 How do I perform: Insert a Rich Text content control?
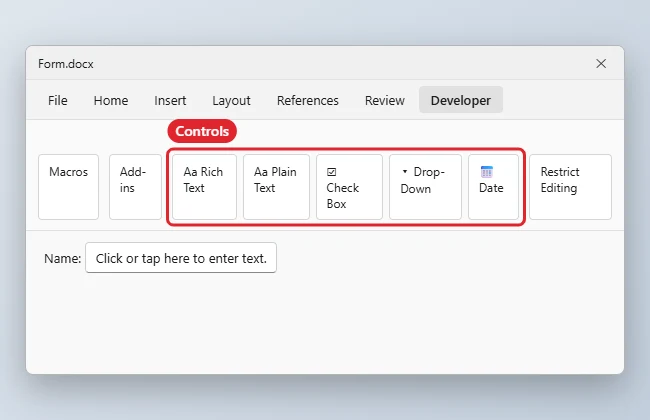click(x=204, y=187)
